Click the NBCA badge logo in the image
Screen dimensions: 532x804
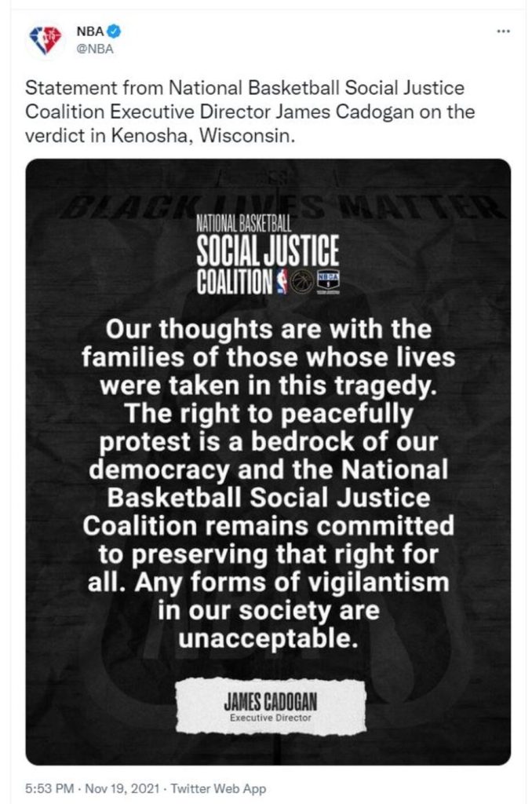[327, 280]
